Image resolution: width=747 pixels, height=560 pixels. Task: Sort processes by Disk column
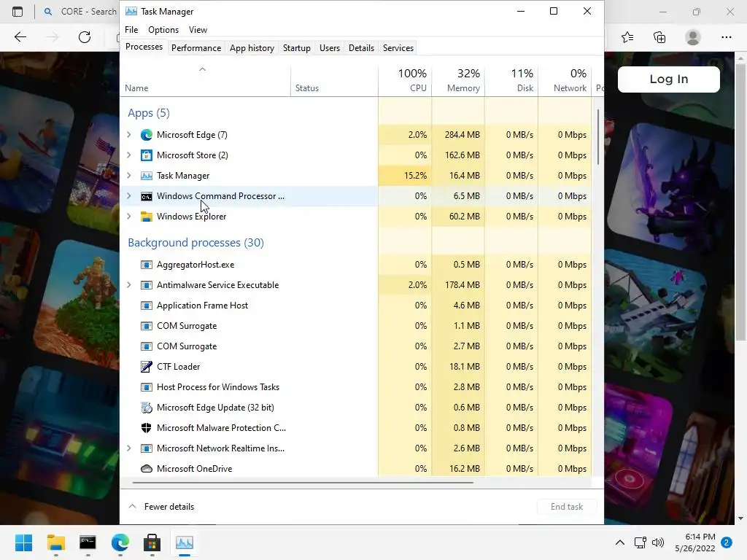point(511,81)
